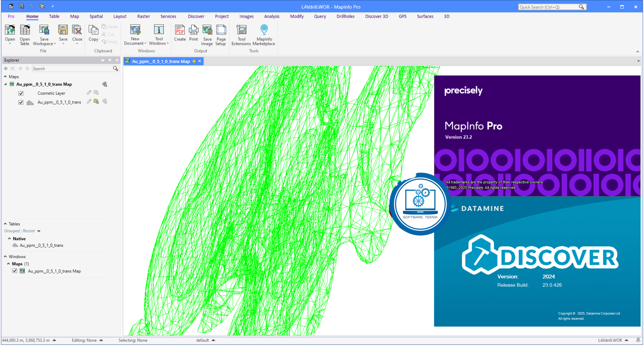Uncheck the Au_ppm__0_5_1_0_trans layer visibility checkbox
The height and width of the screenshot is (346, 644).
(x=21, y=102)
